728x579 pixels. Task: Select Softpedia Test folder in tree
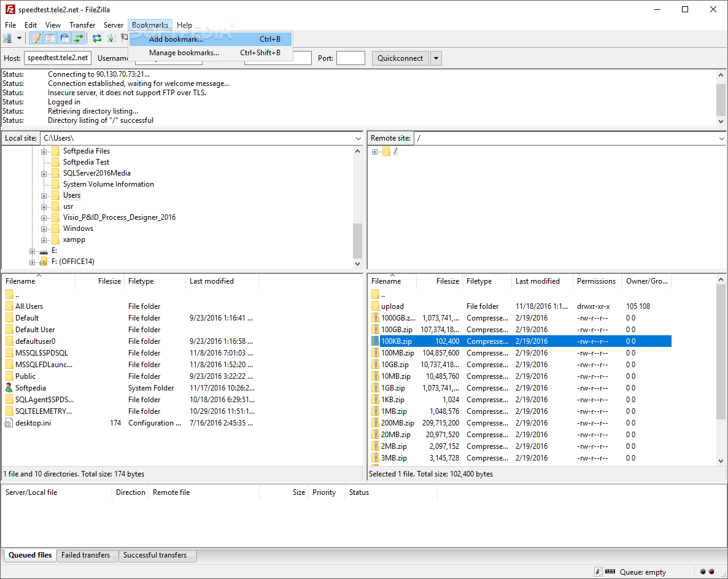pos(86,162)
